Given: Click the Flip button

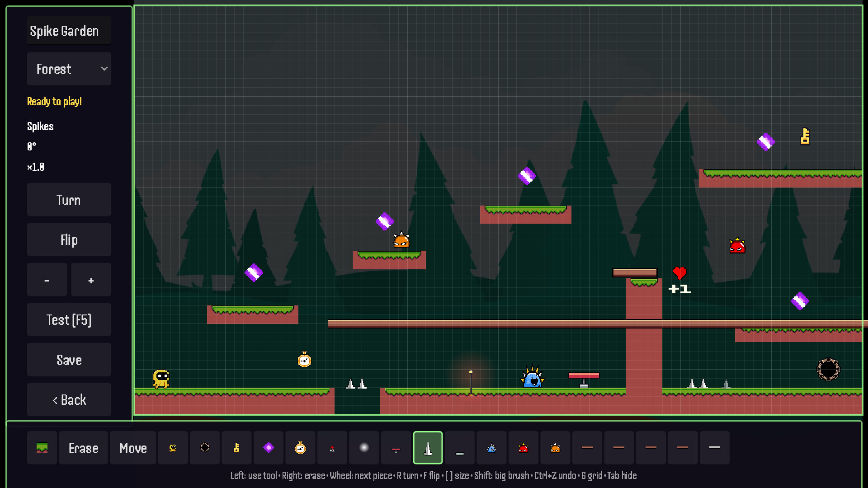Looking at the screenshot, I should point(69,239).
